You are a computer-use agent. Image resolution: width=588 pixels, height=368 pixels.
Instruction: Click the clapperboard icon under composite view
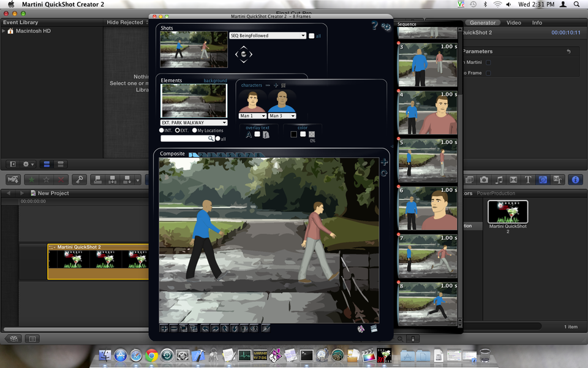(374, 328)
